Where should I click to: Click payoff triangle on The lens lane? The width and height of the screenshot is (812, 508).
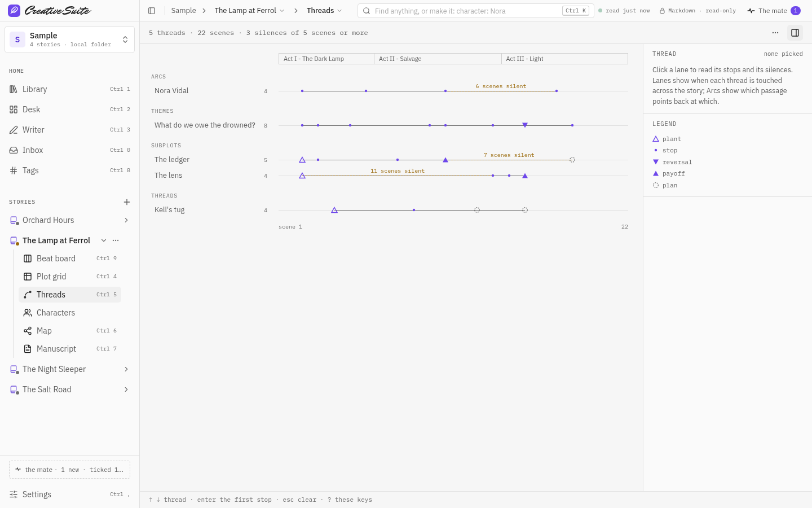point(525,176)
